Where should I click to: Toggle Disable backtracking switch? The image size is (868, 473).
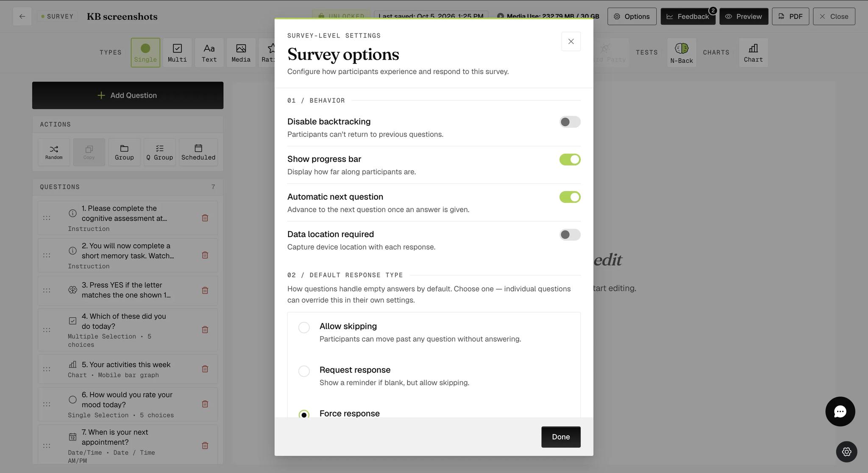click(x=570, y=122)
